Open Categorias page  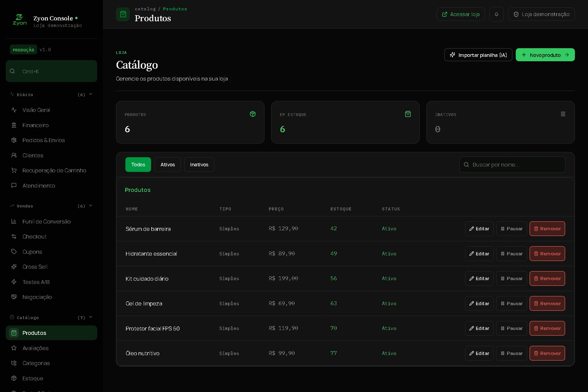pyautogui.click(x=51, y=363)
